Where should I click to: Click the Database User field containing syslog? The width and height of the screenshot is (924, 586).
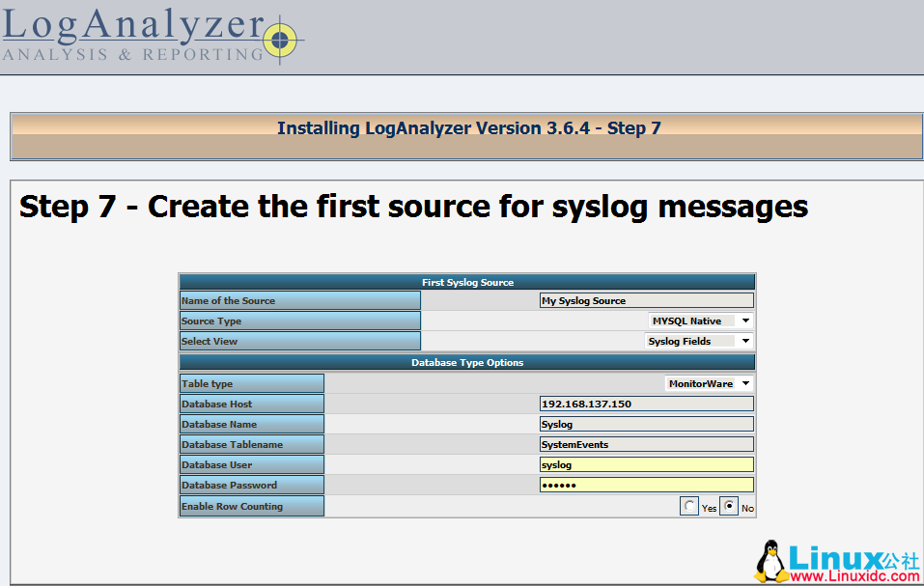646,464
